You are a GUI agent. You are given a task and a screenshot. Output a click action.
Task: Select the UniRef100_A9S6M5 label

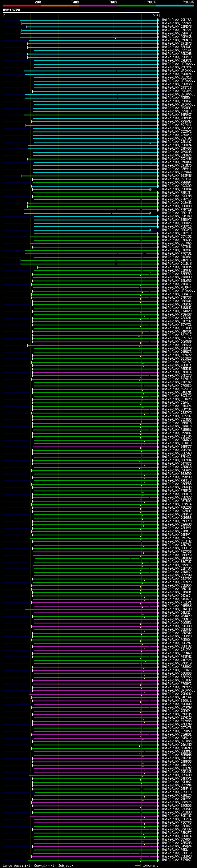[x=177, y=121]
